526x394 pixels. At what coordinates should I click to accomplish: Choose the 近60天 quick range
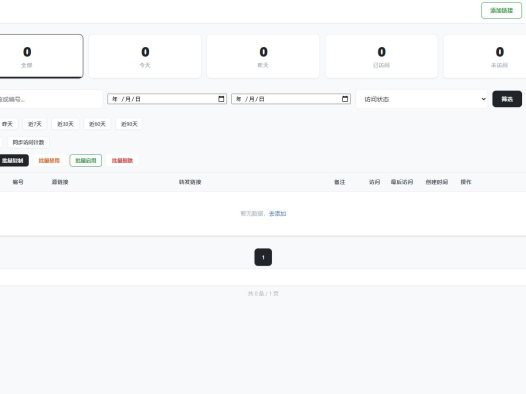97,124
